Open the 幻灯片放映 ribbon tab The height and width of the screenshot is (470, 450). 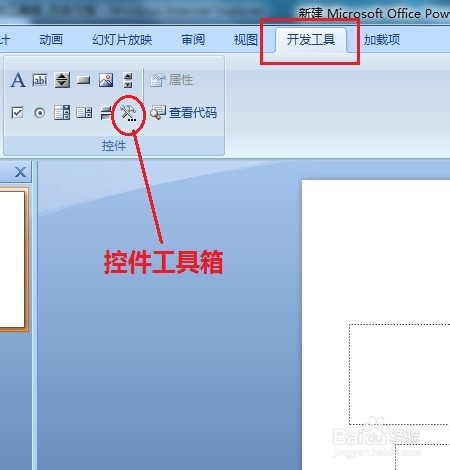click(x=122, y=40)
